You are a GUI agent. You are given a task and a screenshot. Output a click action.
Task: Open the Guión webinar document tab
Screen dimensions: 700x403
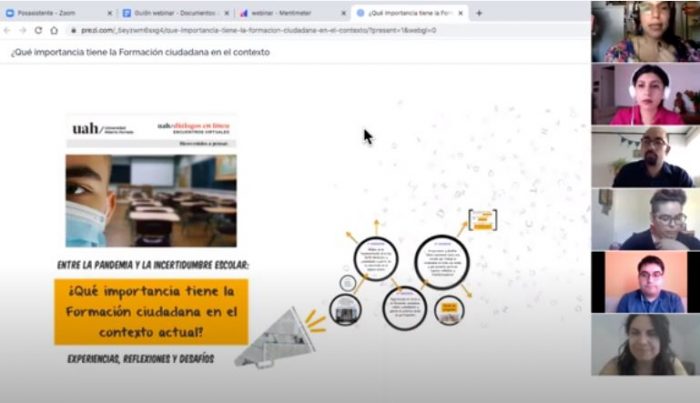click(x=175, y=13)
